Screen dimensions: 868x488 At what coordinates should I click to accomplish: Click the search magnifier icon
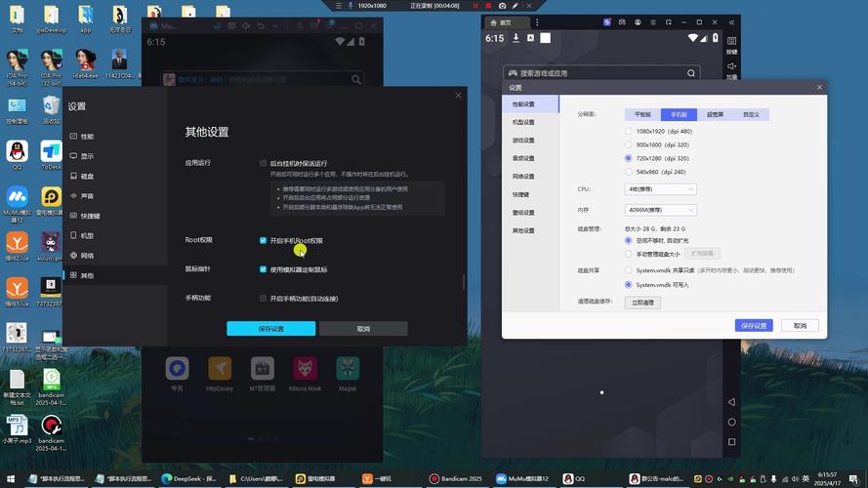pyautogui.click(x=691, y=73)
